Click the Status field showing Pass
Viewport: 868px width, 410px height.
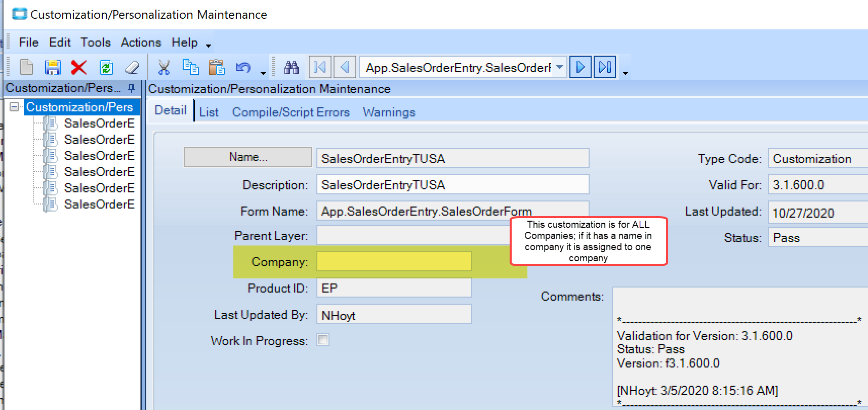pyautogui.click(x=818, y=237)
